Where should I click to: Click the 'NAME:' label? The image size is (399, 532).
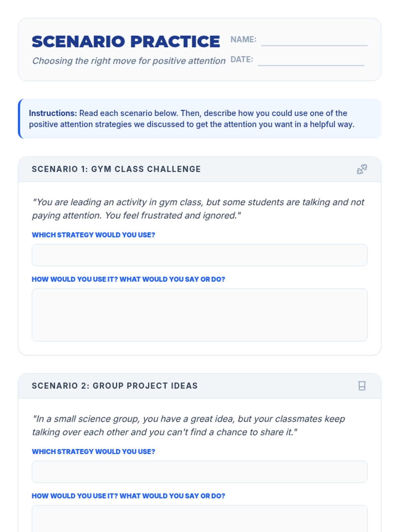point(243,40)
